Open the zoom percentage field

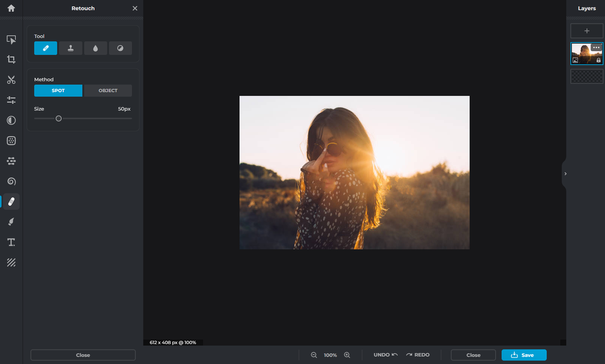pyautogui.click(x=330, y=355)
